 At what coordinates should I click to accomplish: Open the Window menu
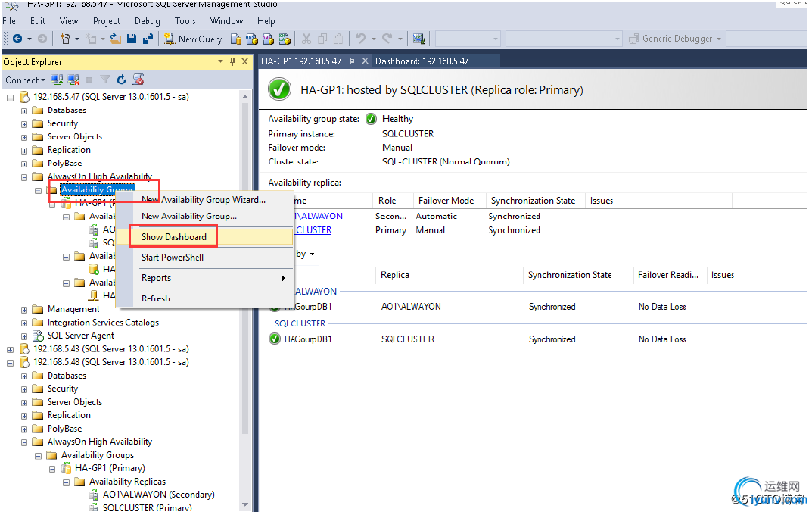click(227, 21)
